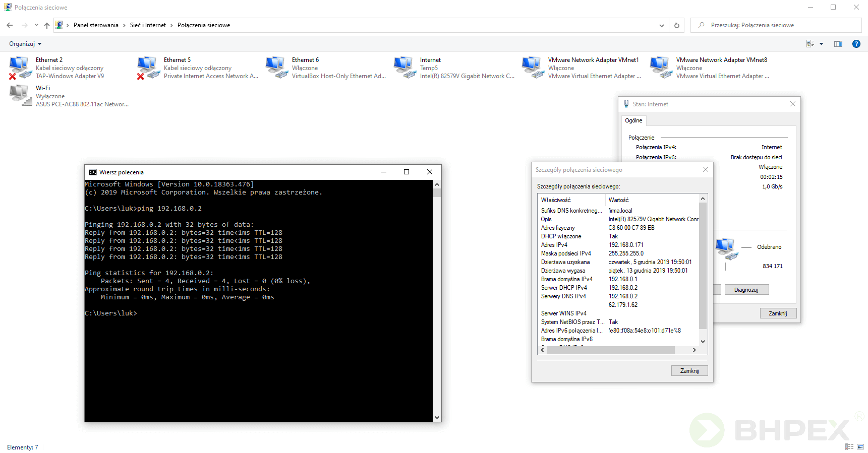868x453 pixels.
Task: Switch to large icons view in status bar
Action: [860, 447]
